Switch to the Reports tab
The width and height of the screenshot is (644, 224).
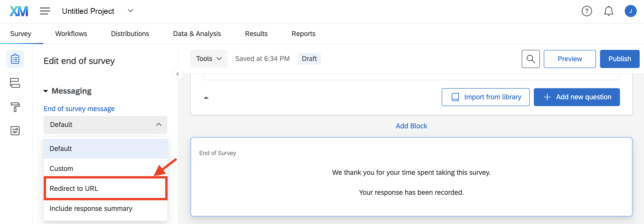(x=303, y=34)
